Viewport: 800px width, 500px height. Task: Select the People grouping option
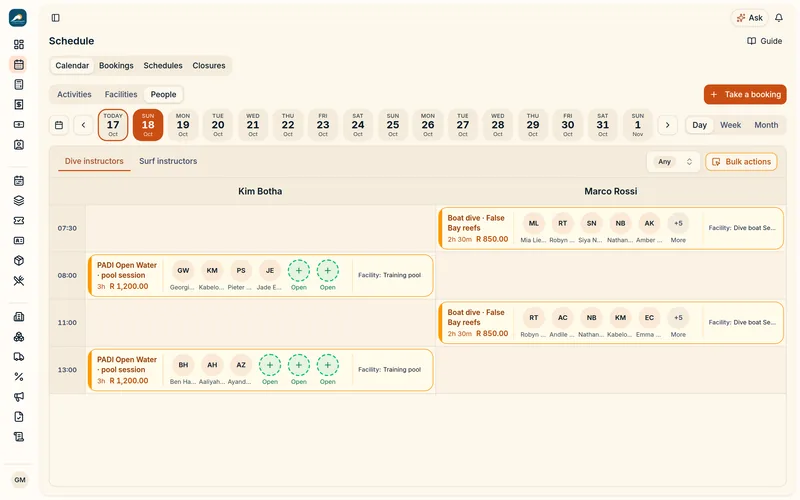tap(163, 94)
